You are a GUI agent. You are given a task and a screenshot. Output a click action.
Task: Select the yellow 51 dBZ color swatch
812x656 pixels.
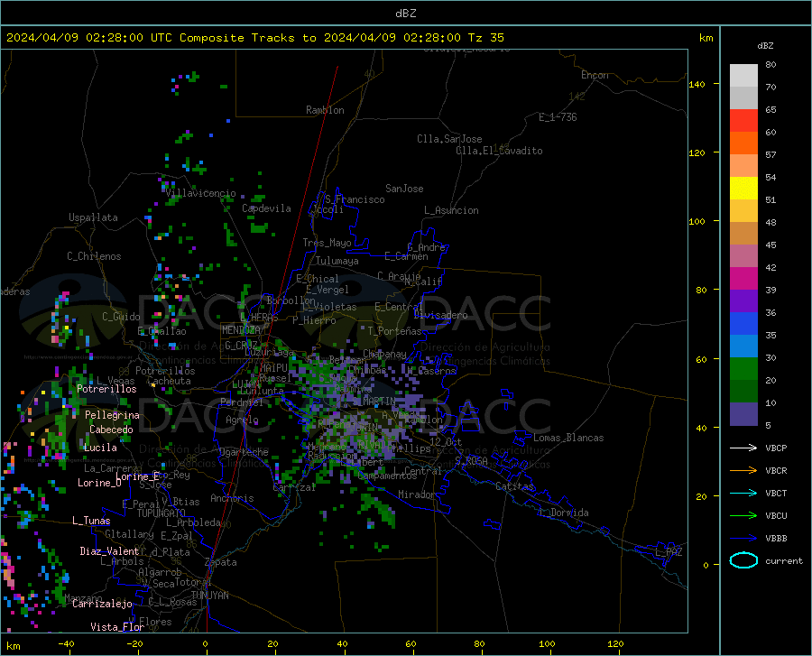tap(743, 189)
